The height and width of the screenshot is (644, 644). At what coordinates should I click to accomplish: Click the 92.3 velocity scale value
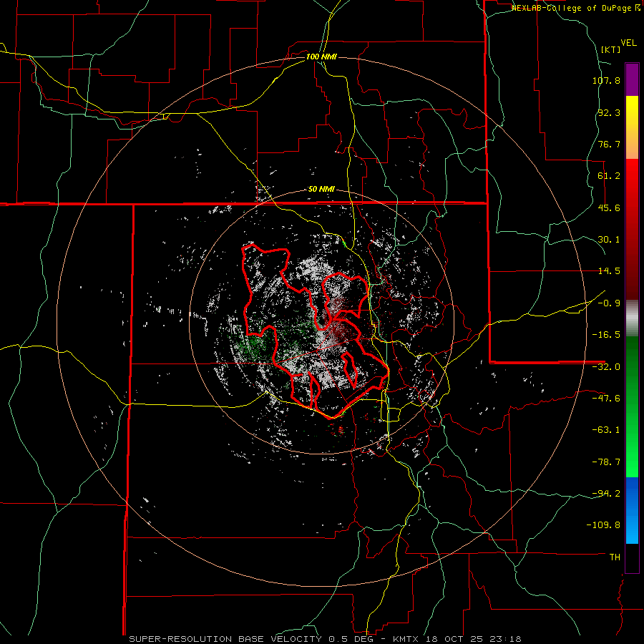(x=609, y=112)
